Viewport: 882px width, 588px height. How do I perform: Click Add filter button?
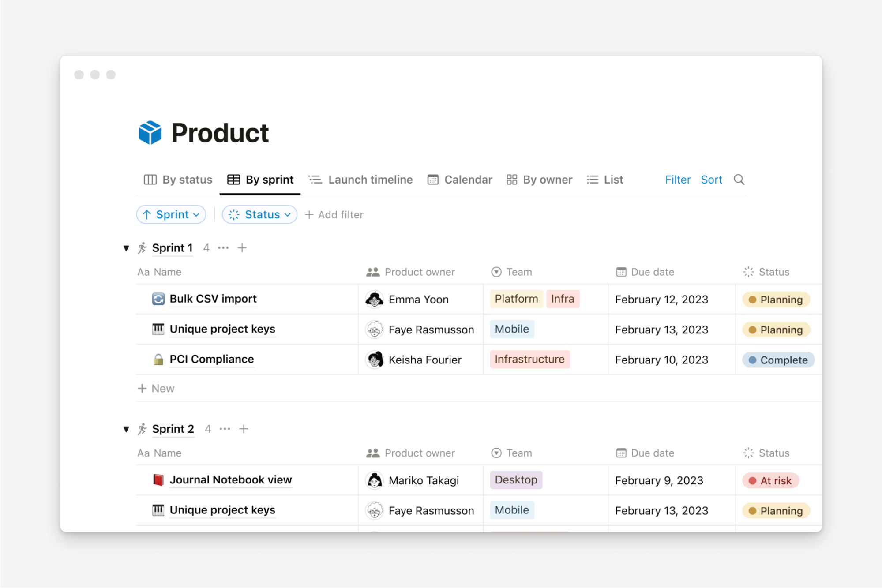334,215
